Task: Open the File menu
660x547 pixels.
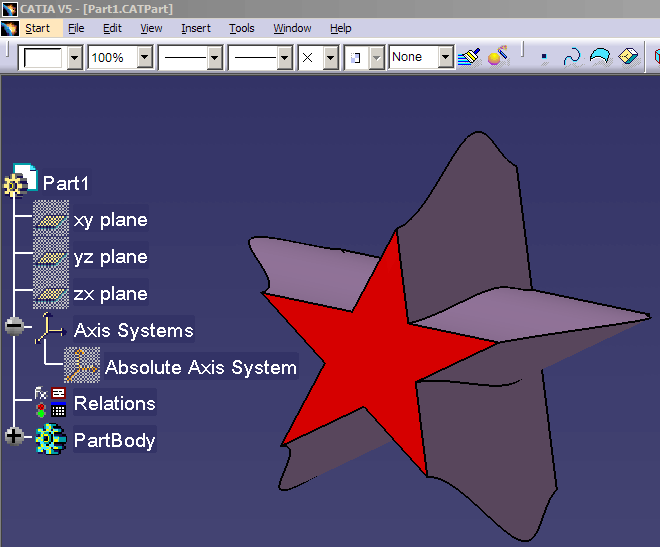Action: point(76,28)
